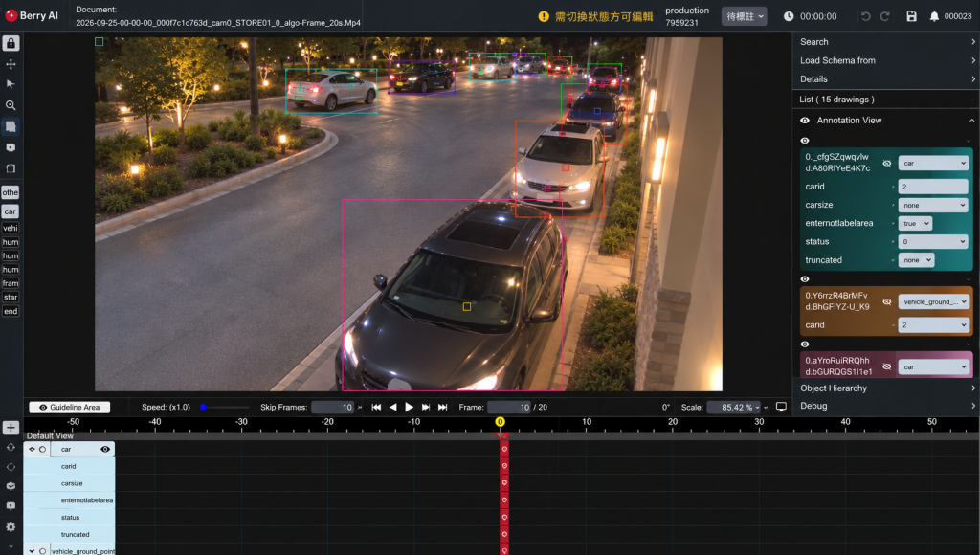The height and width of the screenshot is (555, 980).
Task: Click the redo arrow in top bar
Action: (885, 16)
